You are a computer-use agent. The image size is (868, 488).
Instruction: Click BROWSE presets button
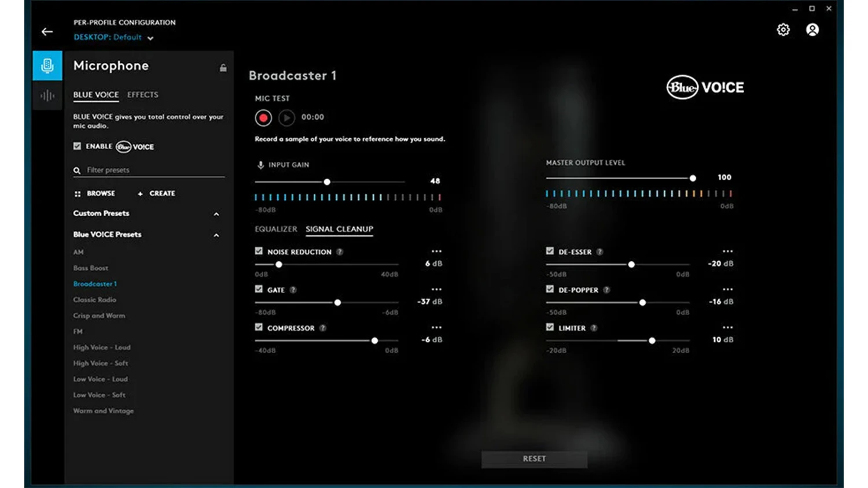tap(95, 194)
